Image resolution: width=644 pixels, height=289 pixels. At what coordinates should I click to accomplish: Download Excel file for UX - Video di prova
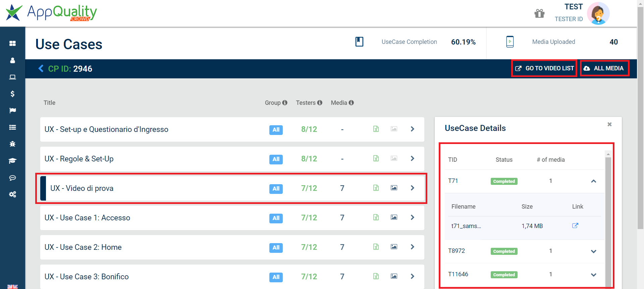click(x=376, y=188)
